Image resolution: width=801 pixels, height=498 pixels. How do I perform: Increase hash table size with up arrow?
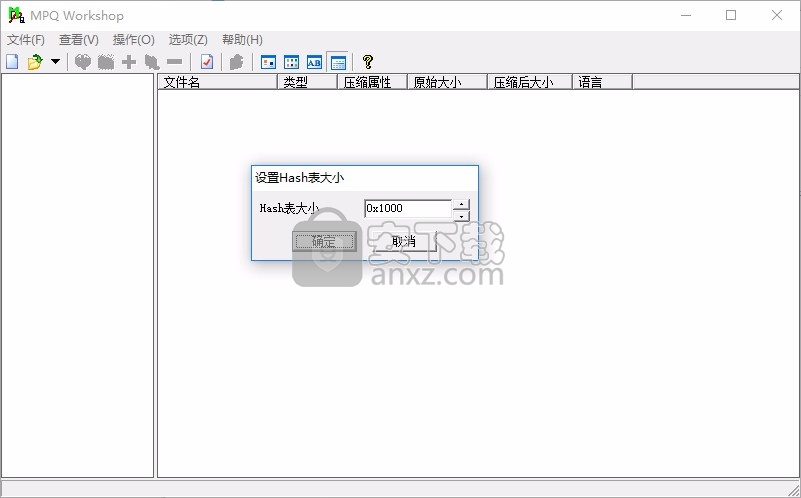coord(461,204)
